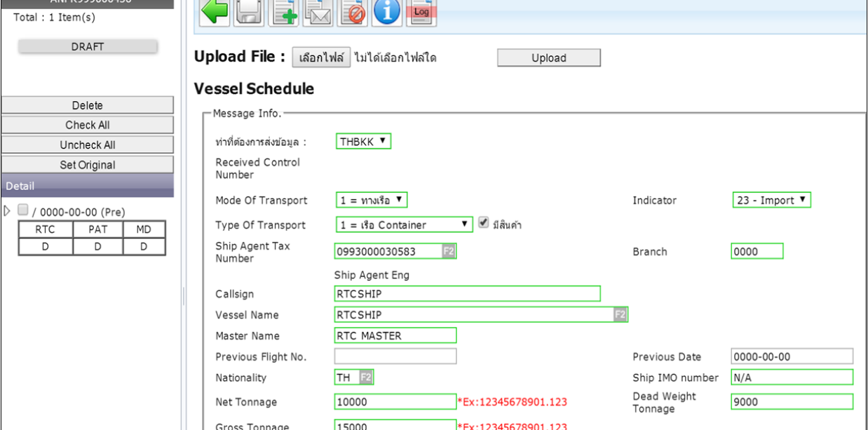Click the Upload button
Image resolution: width=868 pixels, height=430 pixels.
[548, 58]
